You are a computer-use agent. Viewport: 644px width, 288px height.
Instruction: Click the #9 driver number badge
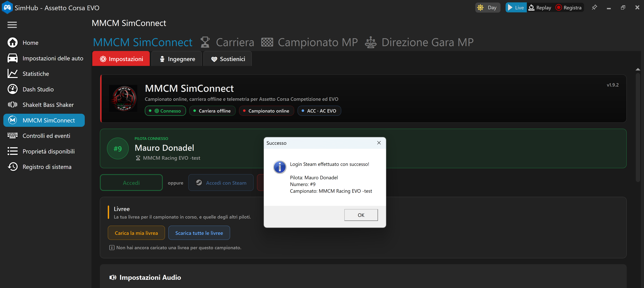(118, 148)
